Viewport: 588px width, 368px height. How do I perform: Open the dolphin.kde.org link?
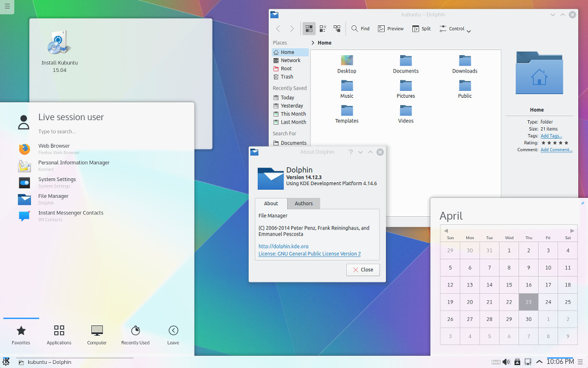click(284, 246)
